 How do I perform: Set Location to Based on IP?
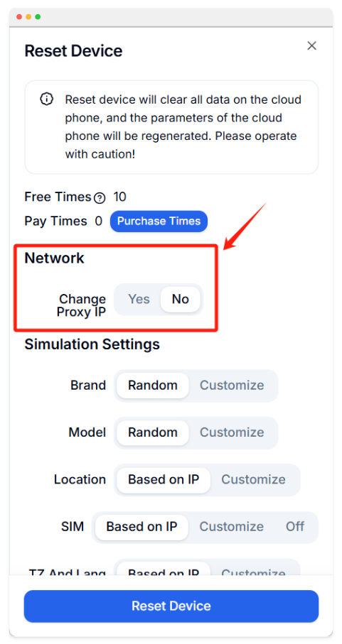[x=164, y=480]
